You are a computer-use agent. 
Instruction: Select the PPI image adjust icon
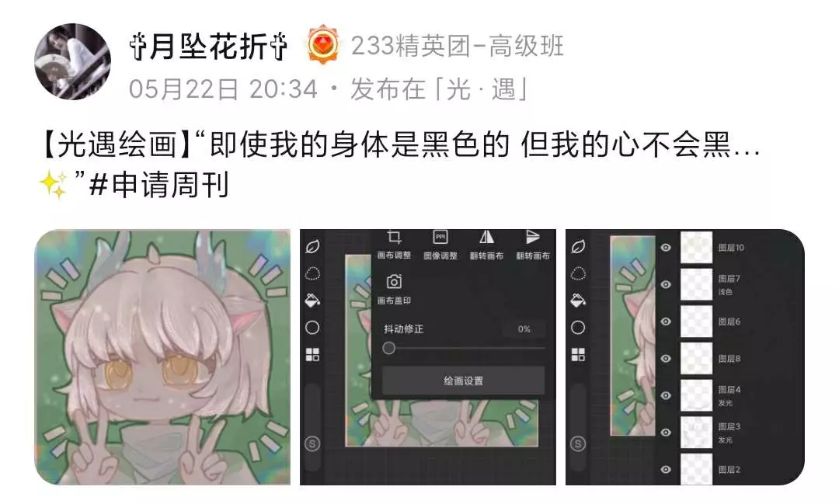tap(440, 237)
